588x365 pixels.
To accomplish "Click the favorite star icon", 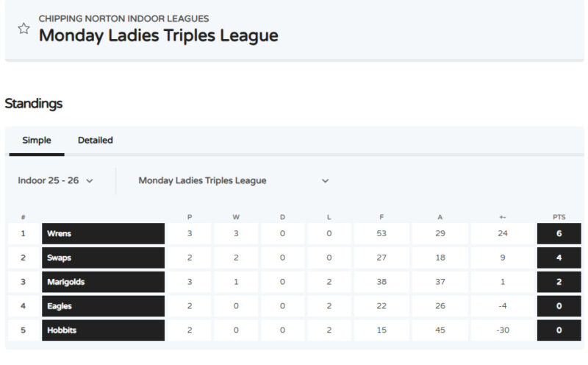I will [x=24, y=29].
